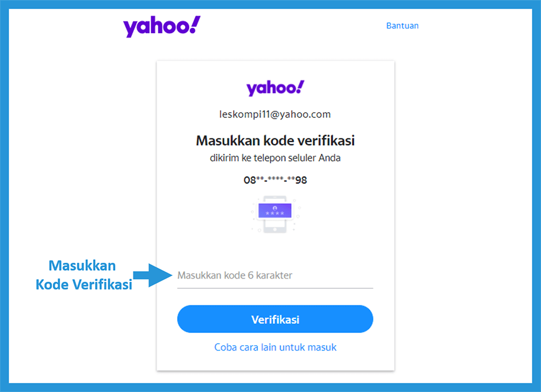The height and width of the screenshot is (392, 541).
Task: Click the "Kode Verifikasi" annotation line
Action: click(84, 285)
